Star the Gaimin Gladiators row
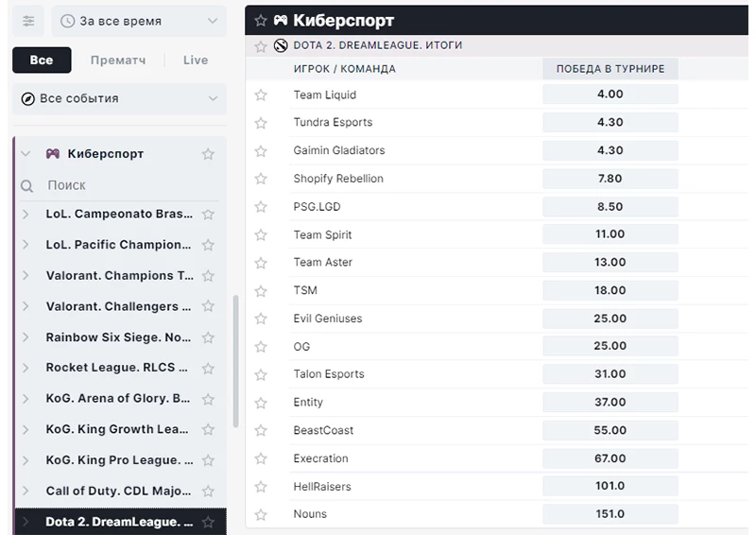The width and height of the screenshot is (756, 535). coord(261,151)
